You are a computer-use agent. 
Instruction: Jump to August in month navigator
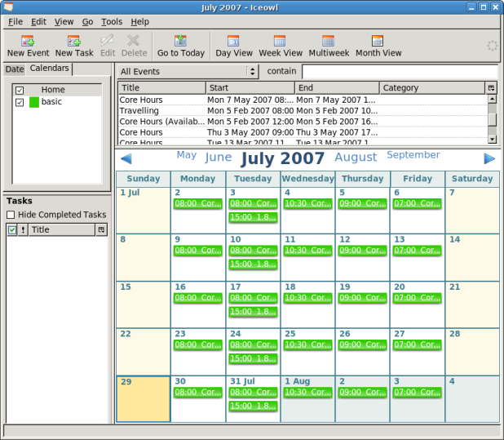tap(356, 157)
